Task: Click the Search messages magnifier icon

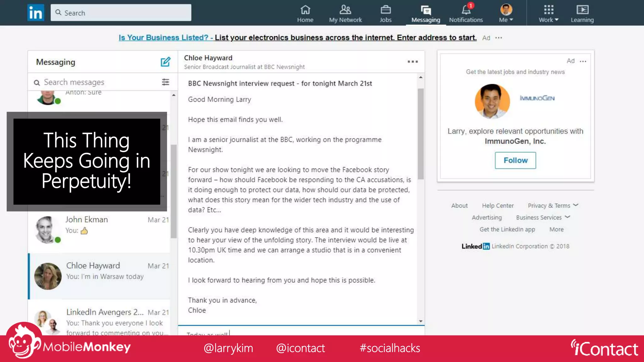Action: tap(37, 83)
